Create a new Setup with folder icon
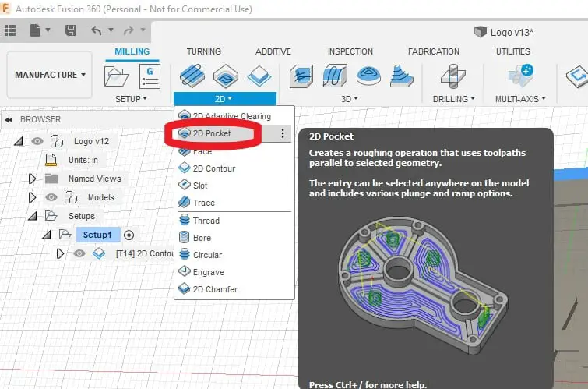The width and height of the screenshot is (588, 389). pyautogui.click(x=116, y=76)
